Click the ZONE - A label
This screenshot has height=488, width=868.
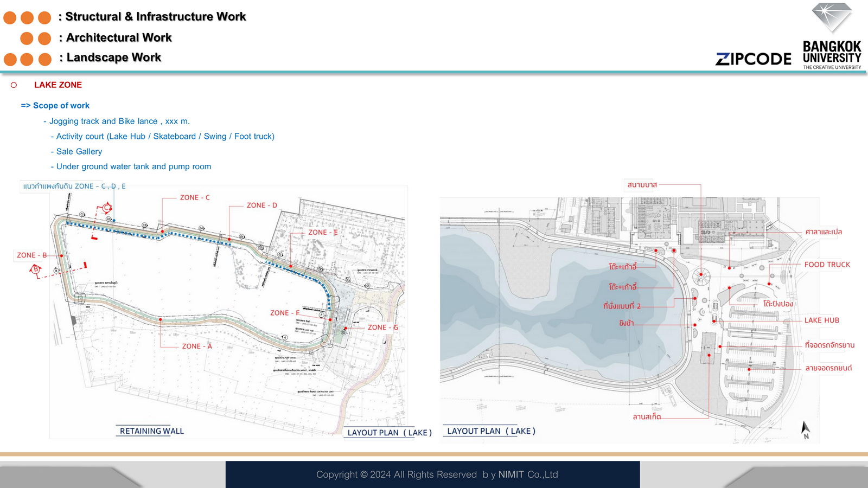197,346
